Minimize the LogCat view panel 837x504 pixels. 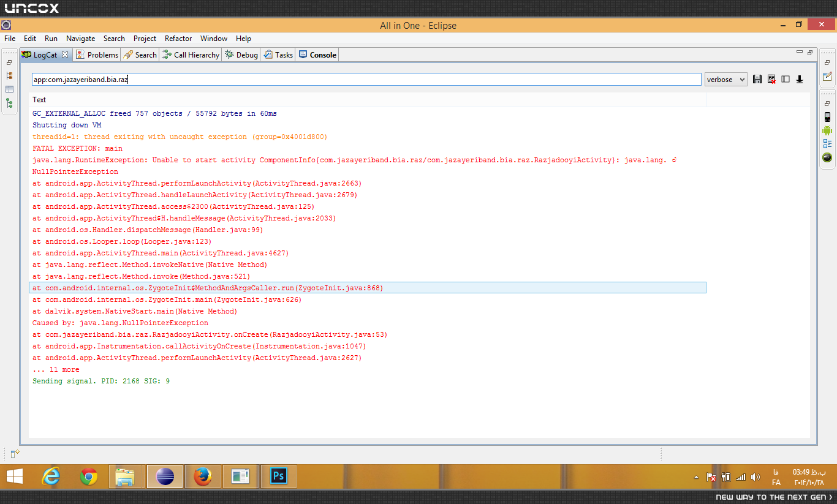[799, 52]
